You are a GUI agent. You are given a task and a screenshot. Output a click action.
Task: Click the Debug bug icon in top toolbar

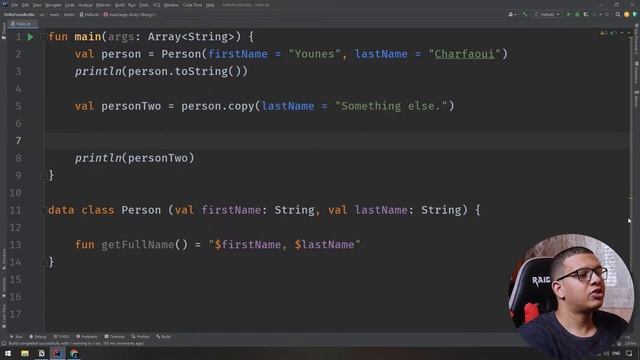577,14
